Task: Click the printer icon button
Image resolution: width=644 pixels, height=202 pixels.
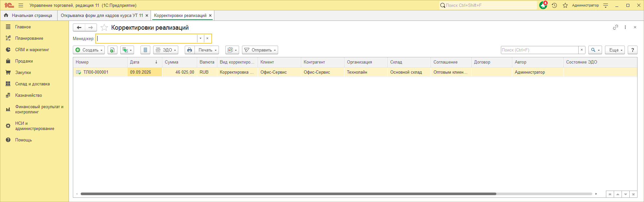Action: (x=190, y=50)
